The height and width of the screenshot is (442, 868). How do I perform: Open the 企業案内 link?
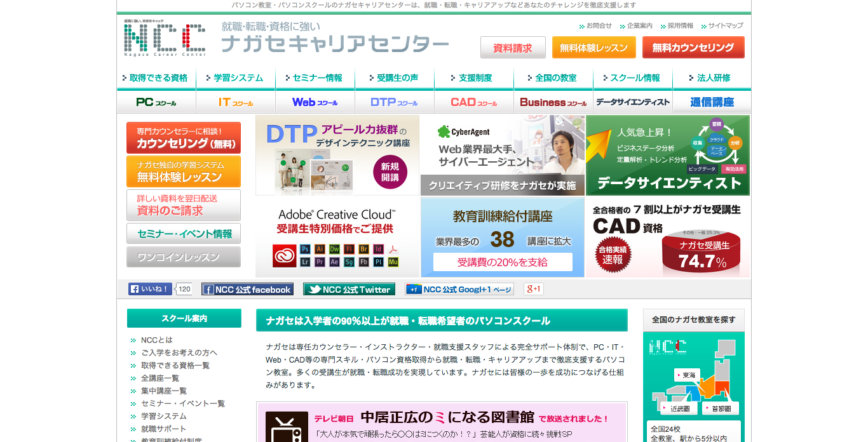[639, 26]
